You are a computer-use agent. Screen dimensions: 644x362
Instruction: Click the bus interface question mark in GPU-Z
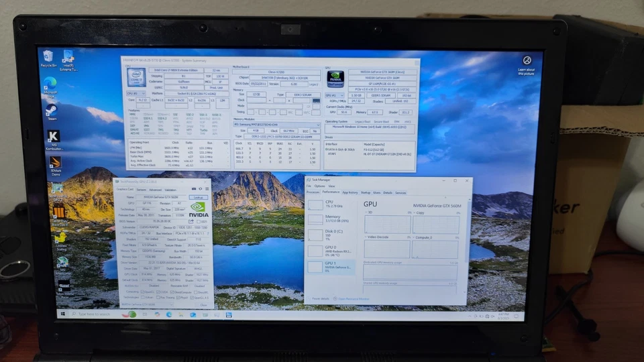(208, 233)
